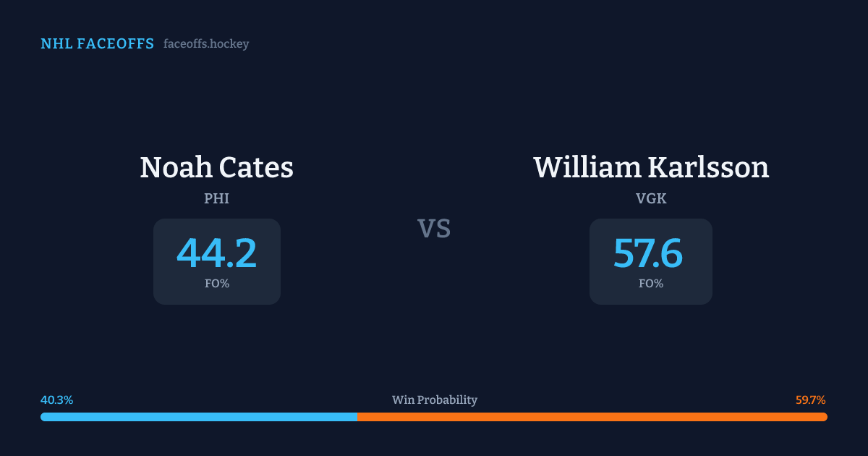Click the PHI team abbreviation
Screen dimensions: 868x456
coord(216,198)
